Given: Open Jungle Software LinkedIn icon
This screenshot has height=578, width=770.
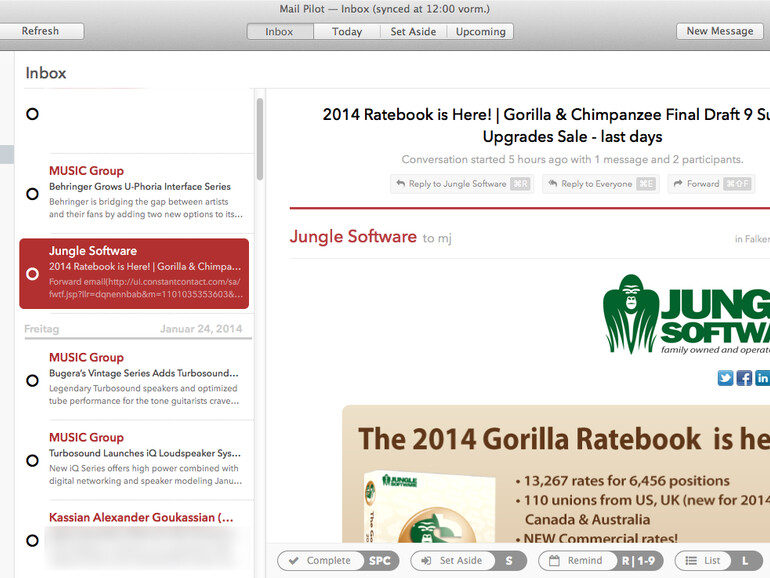Looking at the screenshot, I should coord(762,378).
